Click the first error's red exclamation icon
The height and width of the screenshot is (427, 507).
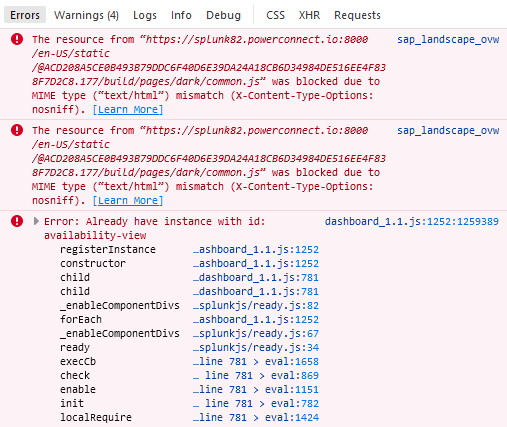pos(17,39)
